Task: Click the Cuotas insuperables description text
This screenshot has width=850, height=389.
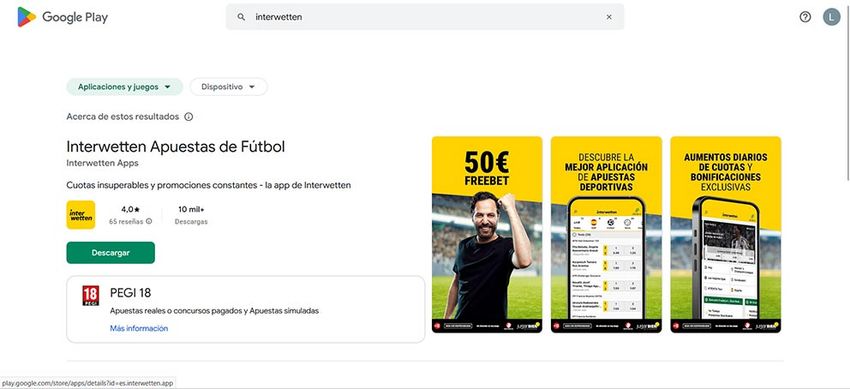Action: tap(209, 185)
